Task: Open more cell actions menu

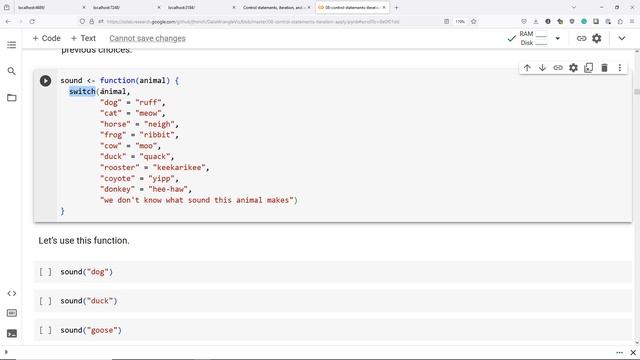Action: [x=620, y=68]
